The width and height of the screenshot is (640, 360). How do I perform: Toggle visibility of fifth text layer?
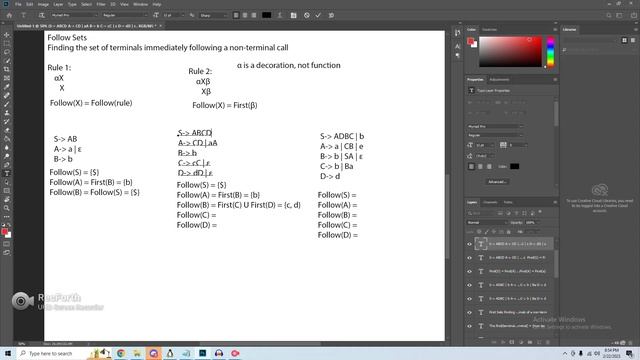[469, 298]
